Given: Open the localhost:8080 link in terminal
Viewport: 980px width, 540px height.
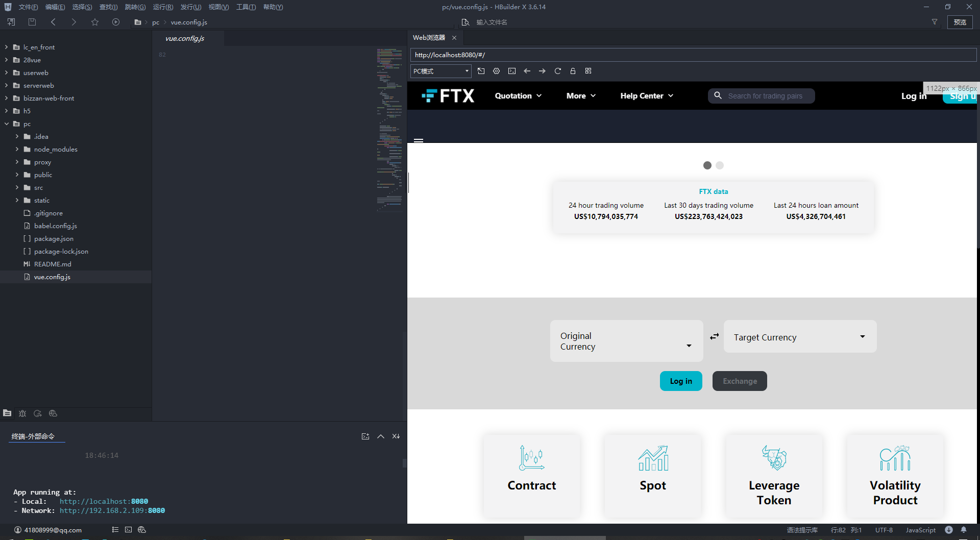Looking at the screenshot, I should (104, 501).
